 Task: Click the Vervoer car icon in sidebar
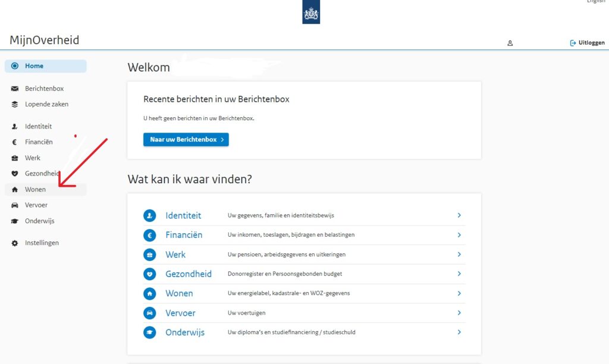[x=15, y=205]
